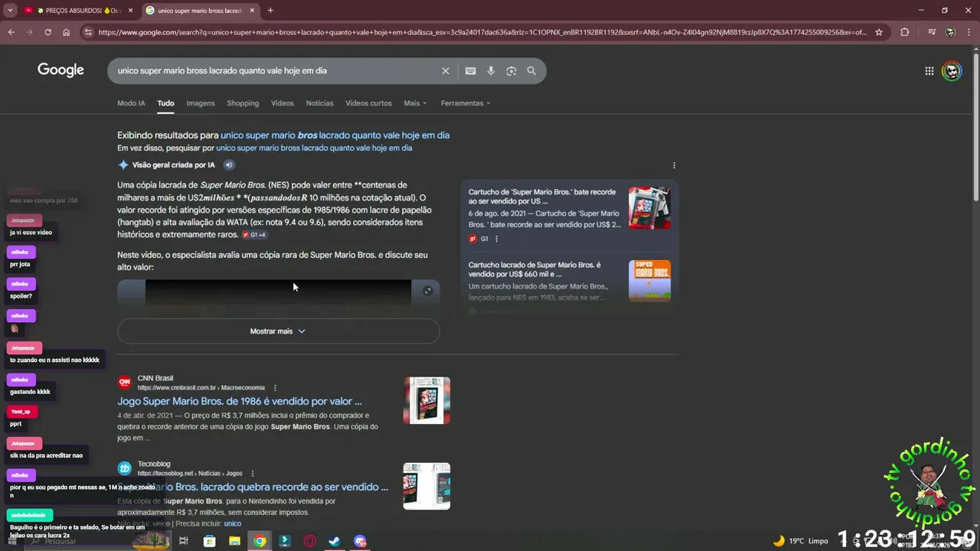Click the browser back arrow

pyautogui.click(x=11, y=32)
